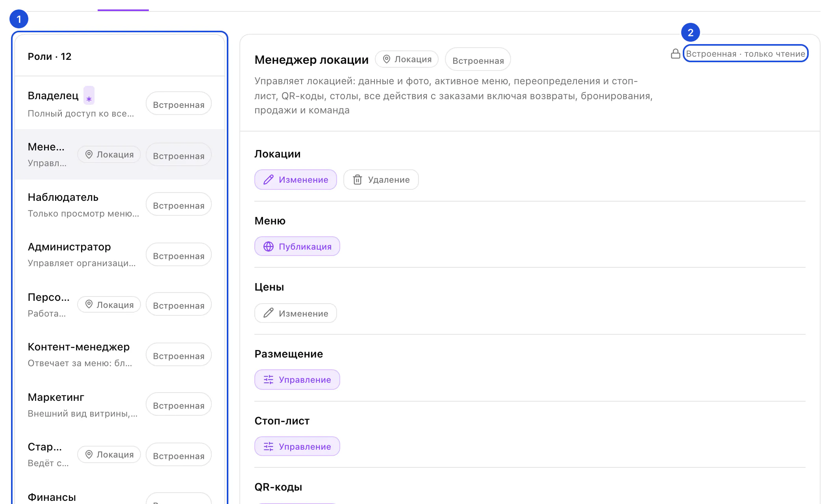Image resolution: width=830 pixels, height=504 pixels.
Task: Select the Маркетинг role
Action: [x=120, y=404]
